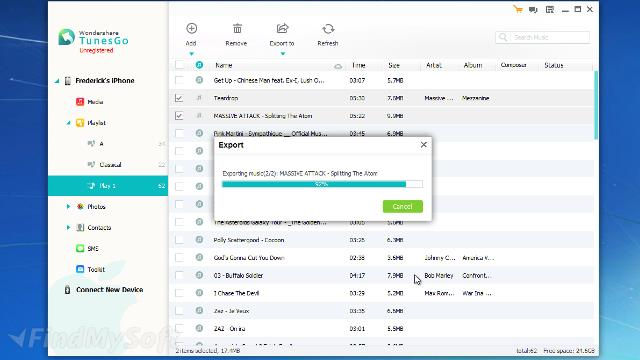Click the disc icon for 03 - Buffalo Soldier
640x360 pixels.
[x=199, y=275]
